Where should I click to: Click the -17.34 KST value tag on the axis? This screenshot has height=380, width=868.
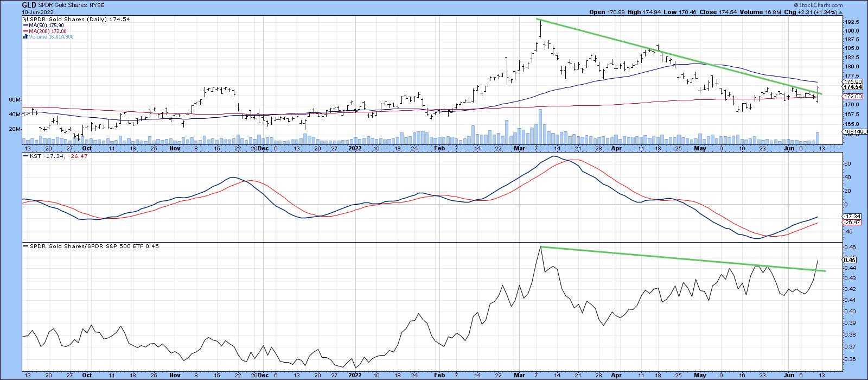tap(850, 216)
